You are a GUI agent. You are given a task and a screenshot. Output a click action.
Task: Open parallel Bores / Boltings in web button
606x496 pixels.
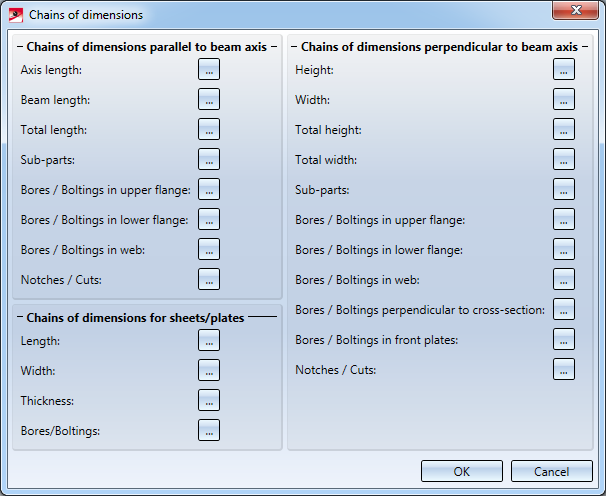coord(209,249)
